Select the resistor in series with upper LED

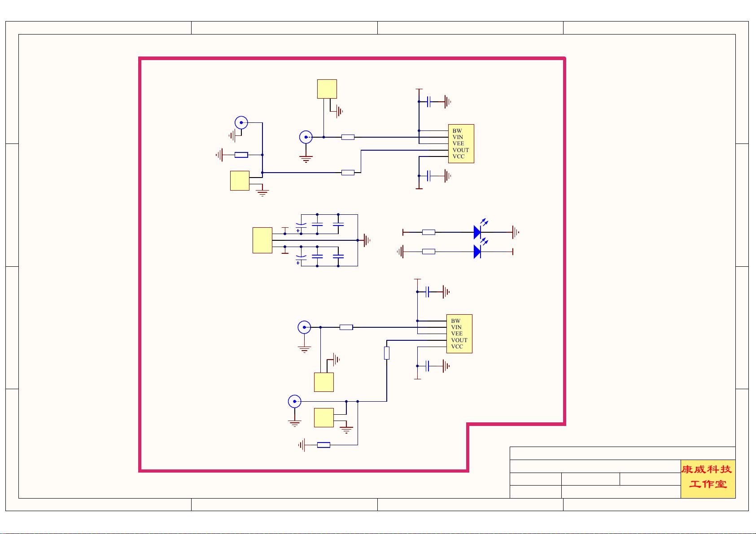(x=428, y=232)
